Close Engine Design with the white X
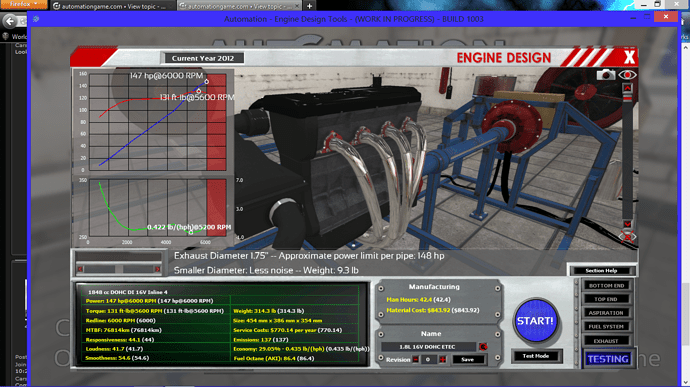This screenshot has width=690, height=387. (629, 57)
